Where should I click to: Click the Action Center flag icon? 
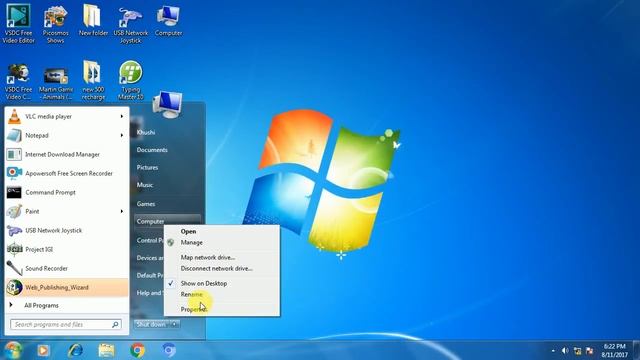pyautogui.click(x=589, y=351)
